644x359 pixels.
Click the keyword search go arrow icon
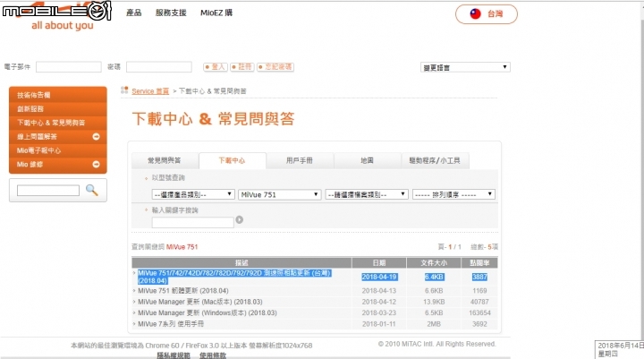click(x=239, y=220)
